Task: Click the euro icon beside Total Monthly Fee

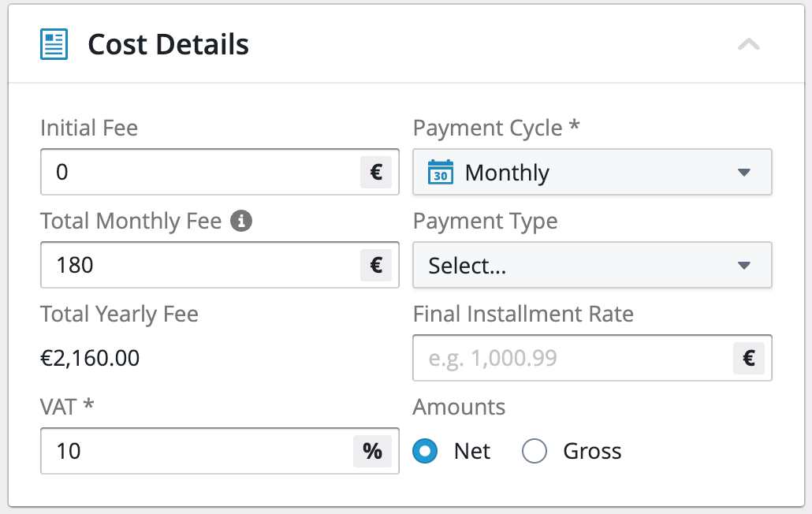Action: click(x=376, y=265)
